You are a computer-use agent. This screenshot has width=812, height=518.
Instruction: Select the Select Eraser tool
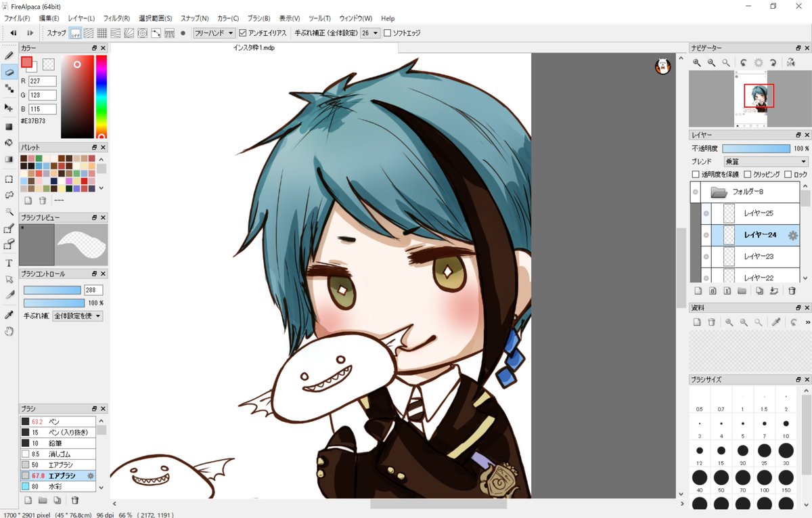click(x=9, y=244)
